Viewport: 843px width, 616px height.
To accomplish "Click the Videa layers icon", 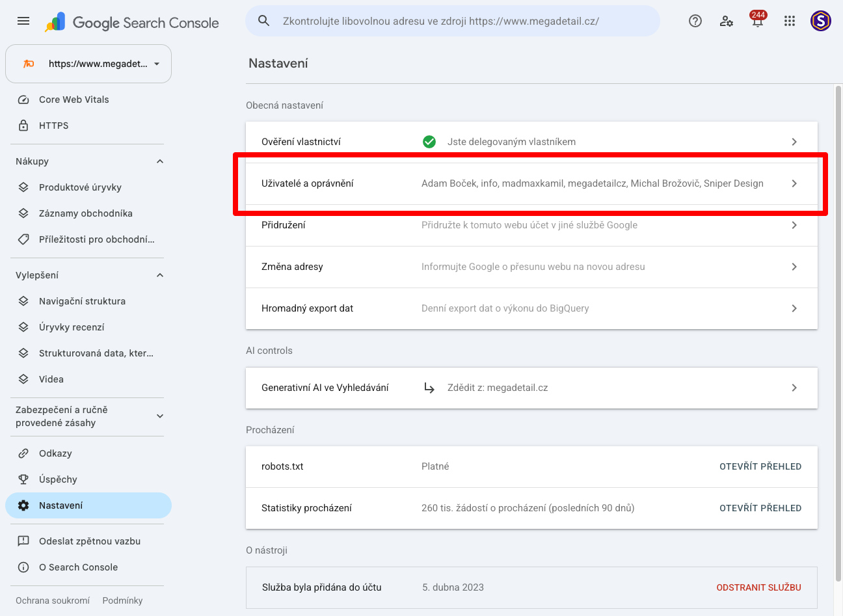I will (x=23, y=379).
